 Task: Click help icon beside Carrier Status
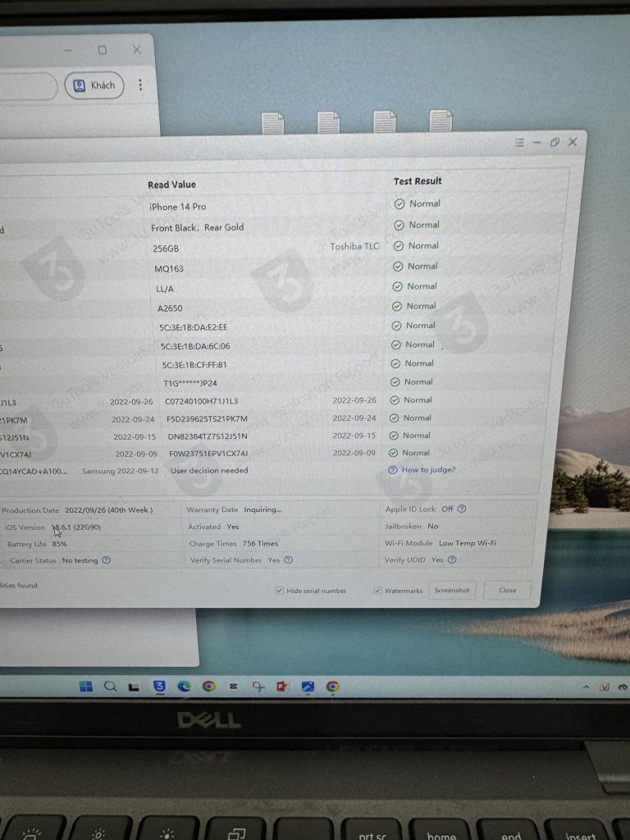pos(106,560)
